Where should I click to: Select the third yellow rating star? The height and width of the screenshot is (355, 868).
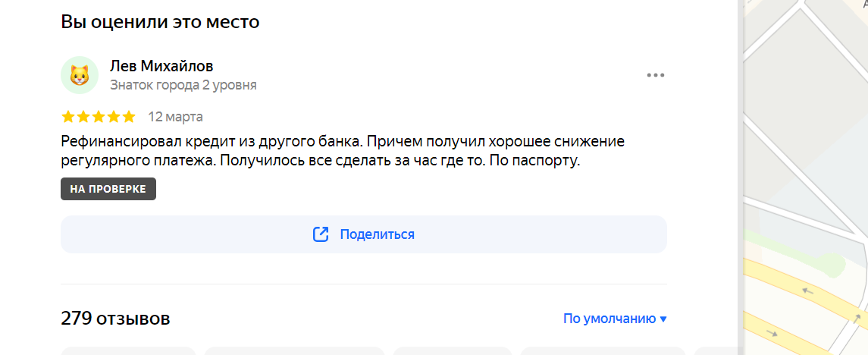click(98, 117)
